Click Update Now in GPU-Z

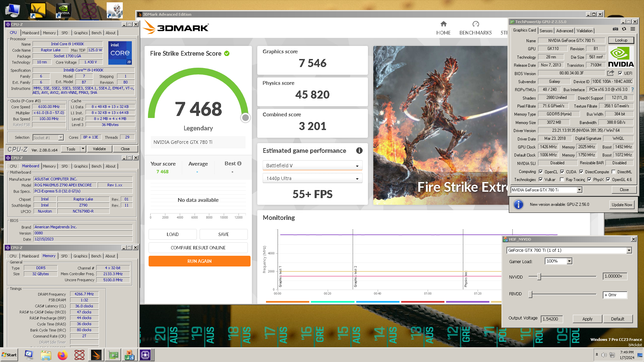coord(622,205)
